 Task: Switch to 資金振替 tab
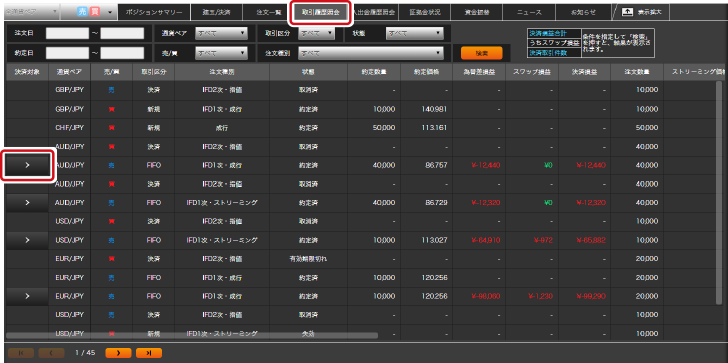(x=477, y=12)
